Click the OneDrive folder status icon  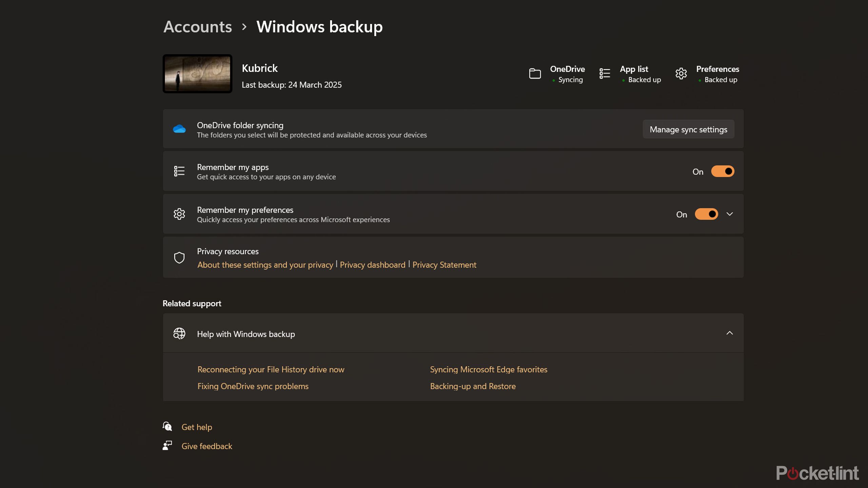click(535, 74)
